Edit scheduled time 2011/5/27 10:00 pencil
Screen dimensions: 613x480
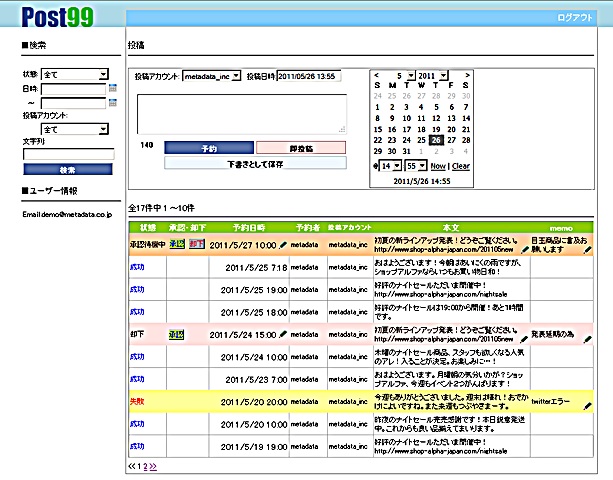click(x=284, y=243)
